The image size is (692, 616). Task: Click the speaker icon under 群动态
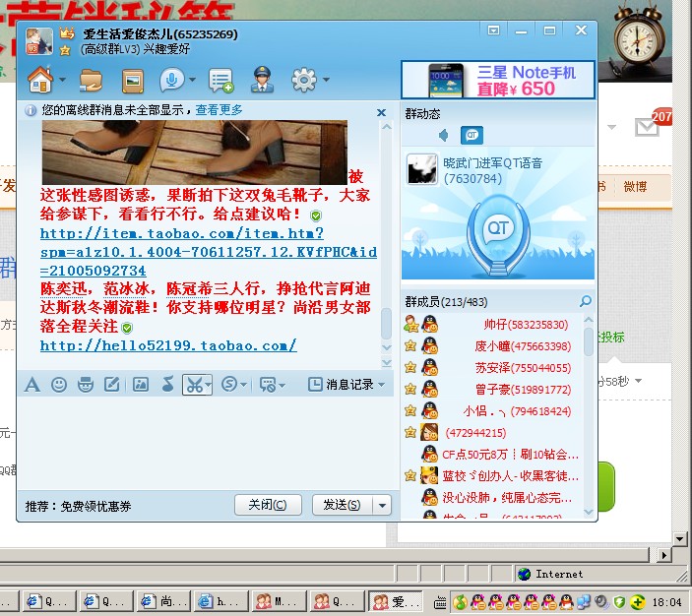tap(444, 135)
